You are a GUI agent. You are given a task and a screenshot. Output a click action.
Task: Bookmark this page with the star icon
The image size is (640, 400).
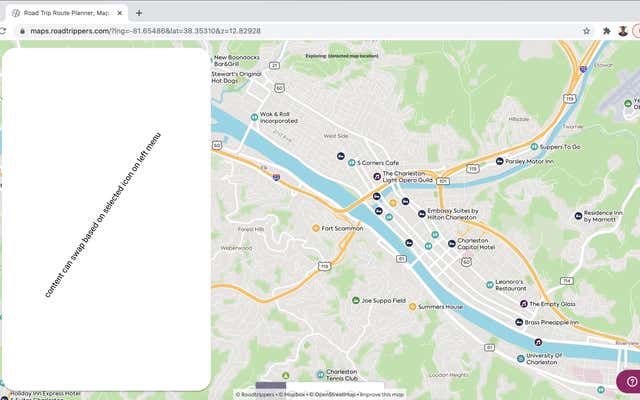pos(586,31)
